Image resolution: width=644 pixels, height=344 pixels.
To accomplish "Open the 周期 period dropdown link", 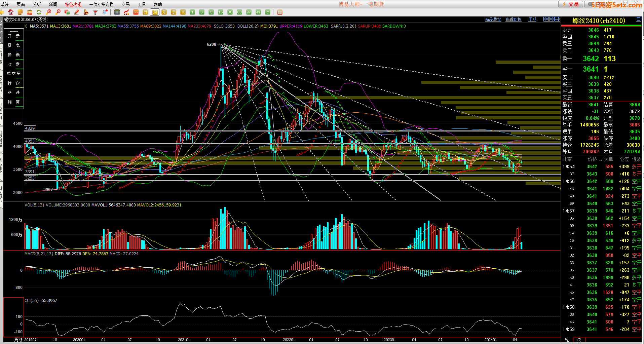I will [x=532, y=20].
